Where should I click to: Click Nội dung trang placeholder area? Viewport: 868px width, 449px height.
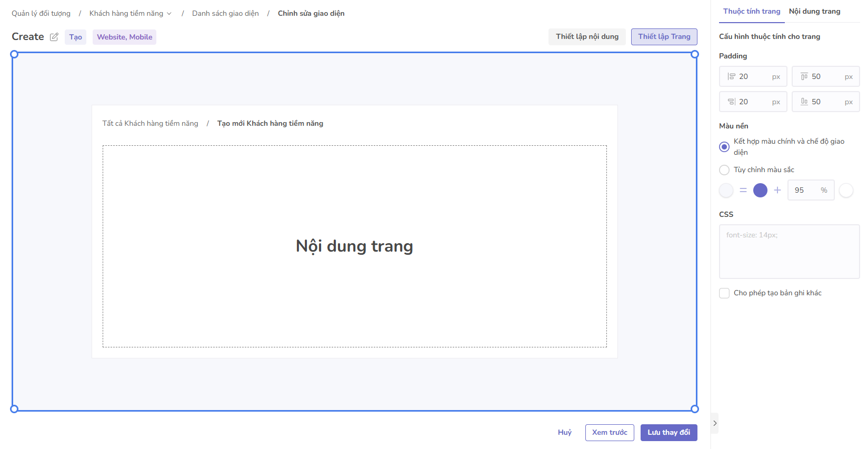354,246
